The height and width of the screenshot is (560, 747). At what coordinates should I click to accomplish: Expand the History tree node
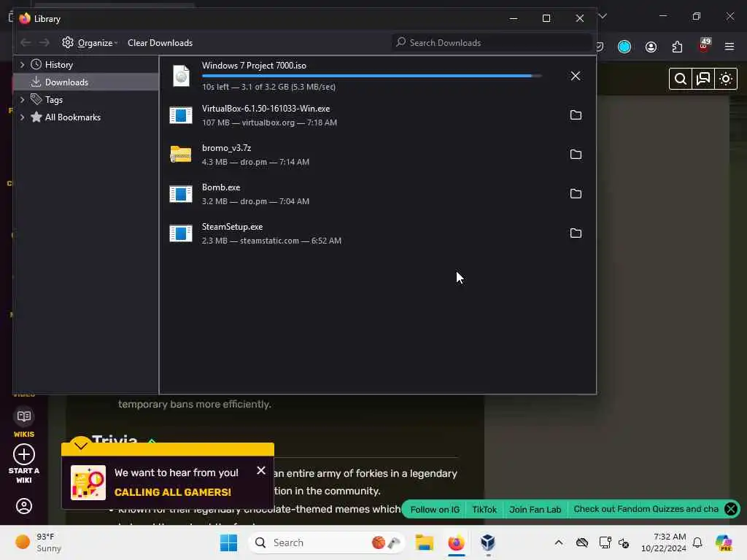coord(22,65)
